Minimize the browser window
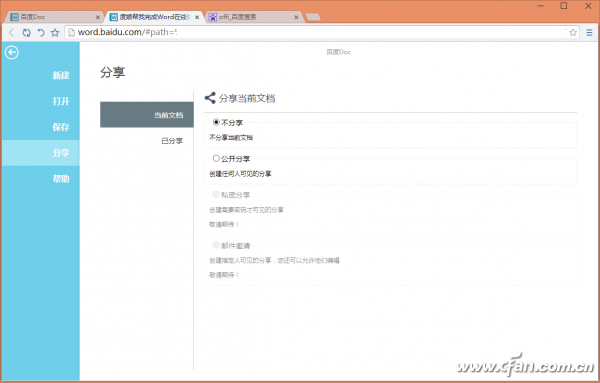This screenshot has height=383, width=600. pos(541,6)
